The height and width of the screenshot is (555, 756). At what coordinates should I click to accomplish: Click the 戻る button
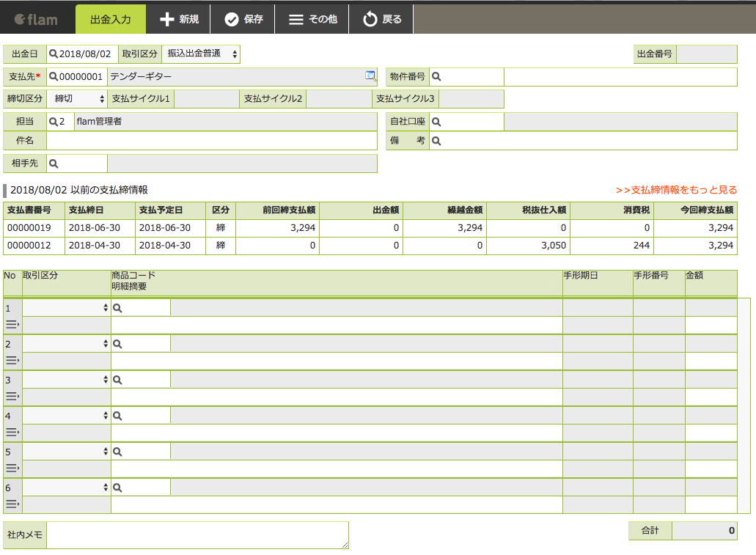tap(381, 19)
